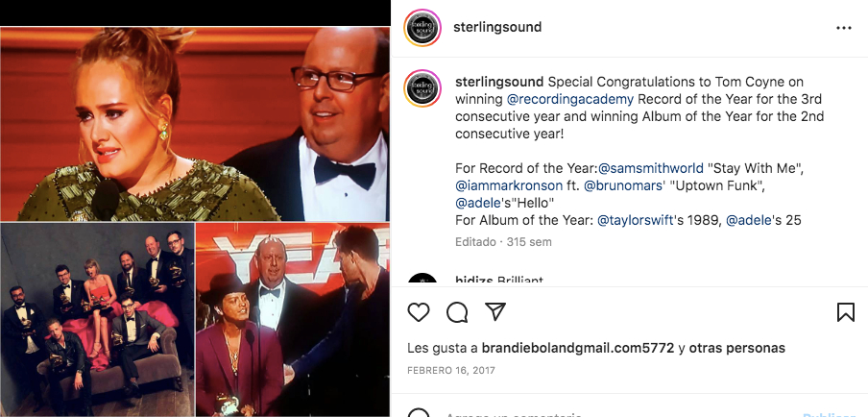Click the bottom-left group photo with trophies
The width and height of the screenshot is (868, 417).
pos(96,319)
